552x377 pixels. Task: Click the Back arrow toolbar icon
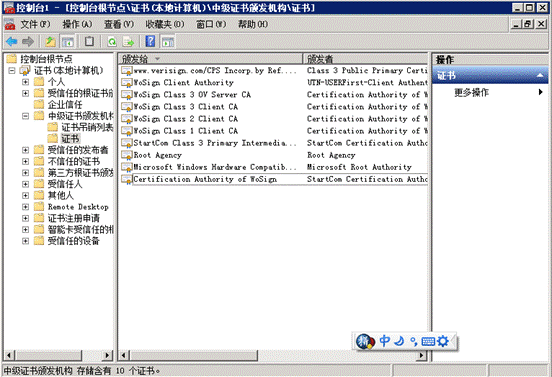click(12, 42)
